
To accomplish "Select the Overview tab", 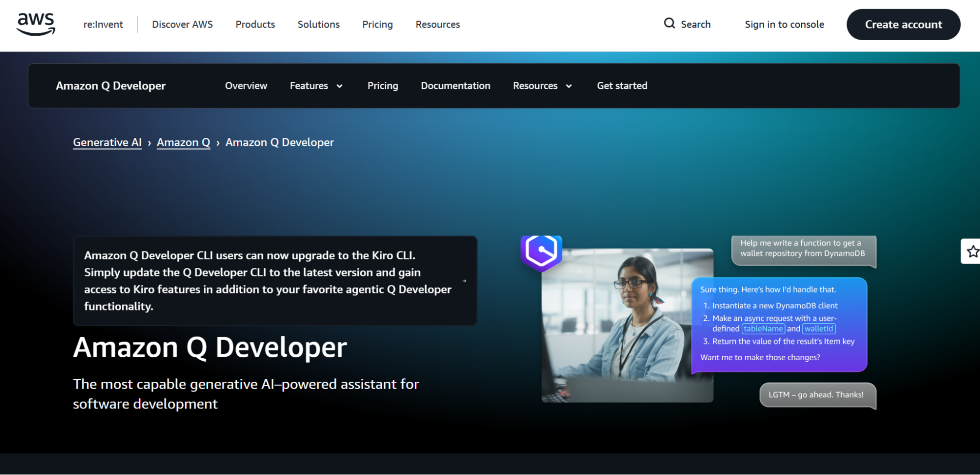I will pos(246,85).
